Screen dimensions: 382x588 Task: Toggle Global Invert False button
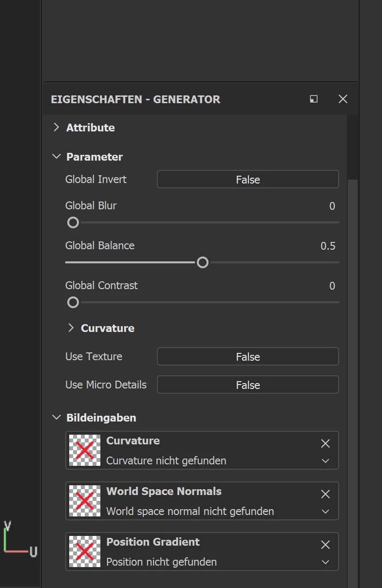(x=248, y=180)
